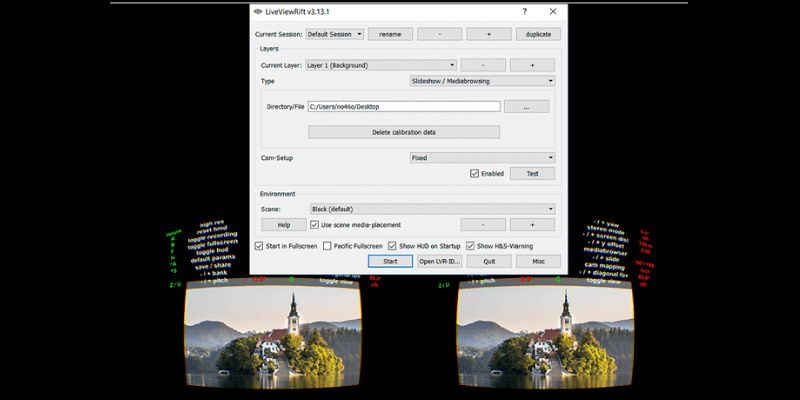Click the Test button
The image size is (800, 400).
(532, 173)
